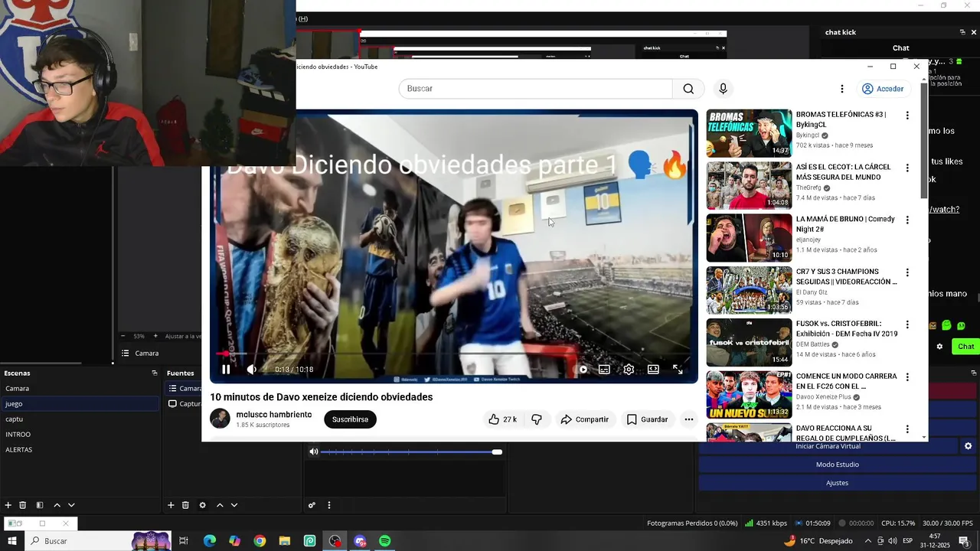This screenshot has width=980, height=551.
Task: Dislike the YouTube video
Action: (x=537, y=419)
